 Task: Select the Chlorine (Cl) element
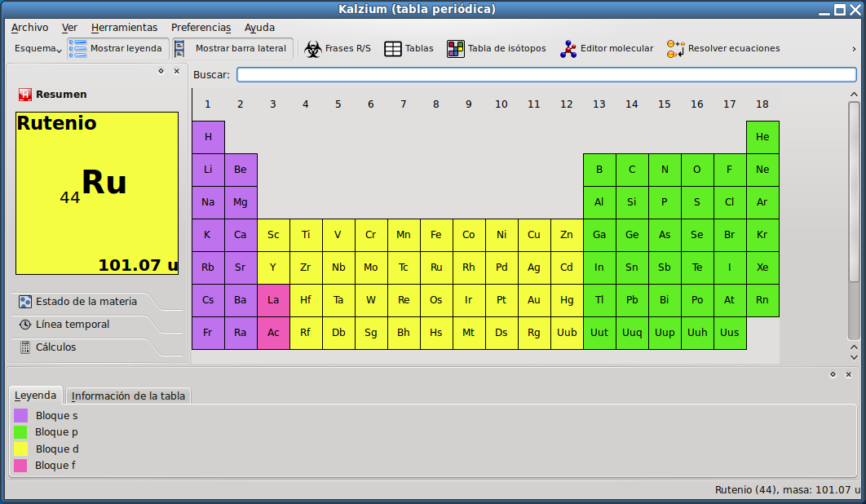(x=730, y=202)
